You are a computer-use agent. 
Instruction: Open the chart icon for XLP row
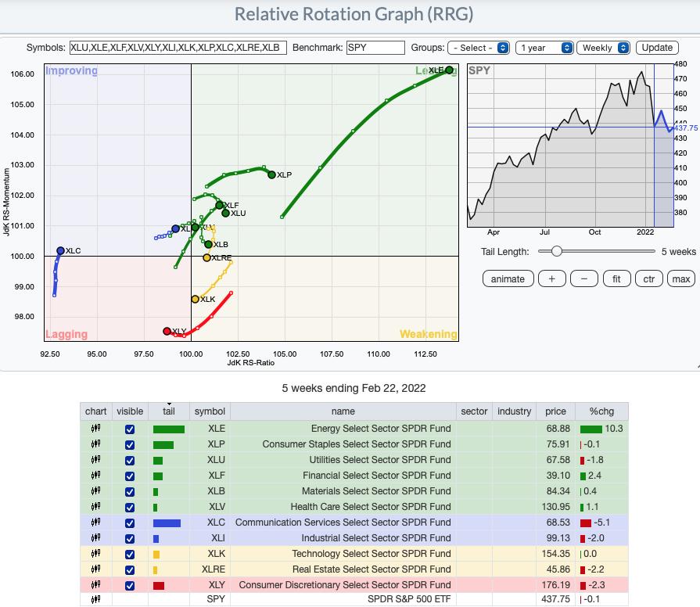[95, 444]
